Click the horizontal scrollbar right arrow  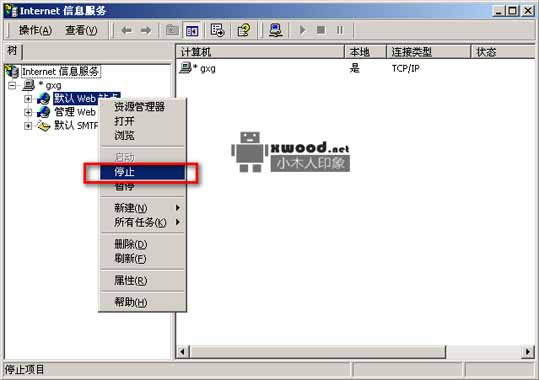click(528, 352)
